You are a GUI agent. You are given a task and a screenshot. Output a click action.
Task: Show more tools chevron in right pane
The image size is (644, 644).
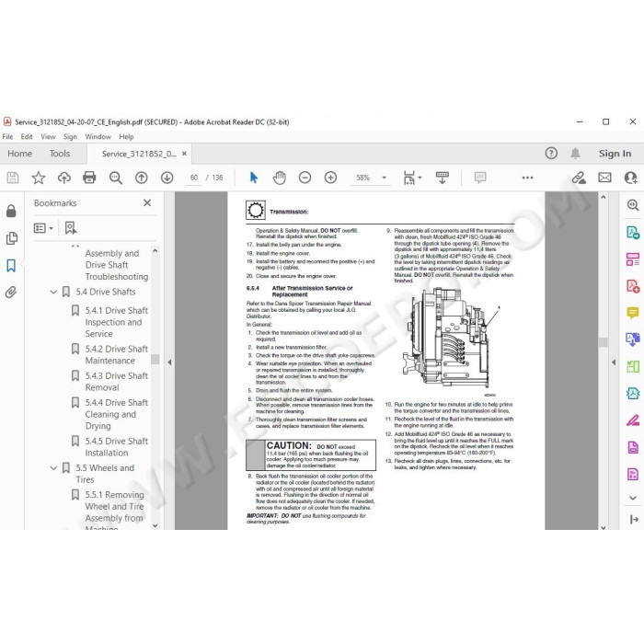coord(633,498)
